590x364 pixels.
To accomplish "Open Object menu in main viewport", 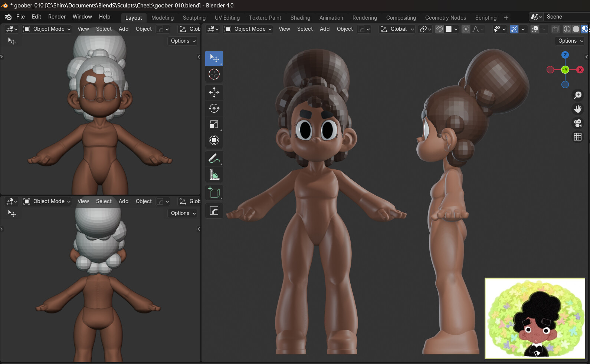I will click(x=345, y=29).
